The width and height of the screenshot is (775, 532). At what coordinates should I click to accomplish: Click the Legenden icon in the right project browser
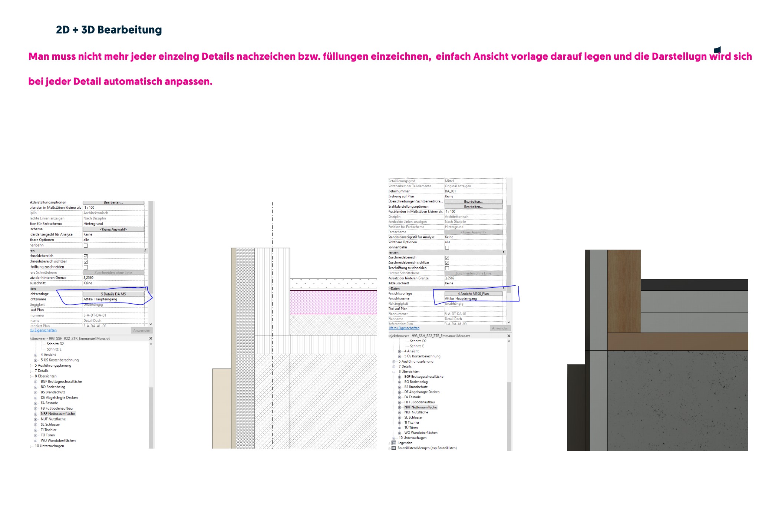click(393, 443)
